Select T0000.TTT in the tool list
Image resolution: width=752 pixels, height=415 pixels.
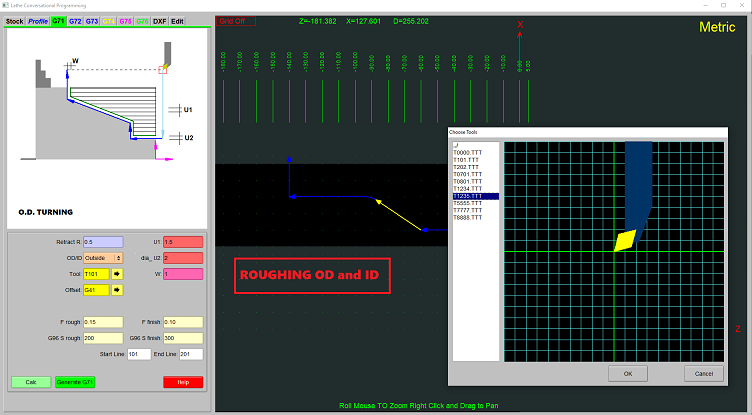coord(468,151)
